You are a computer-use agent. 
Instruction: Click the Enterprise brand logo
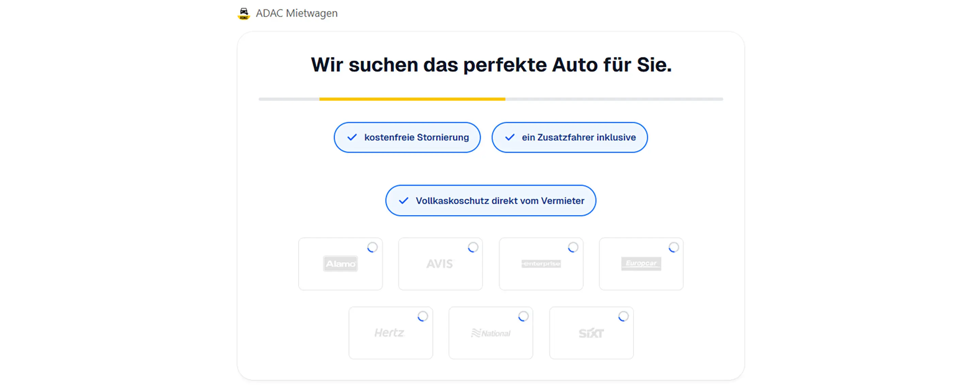click(x=541, y=264)
